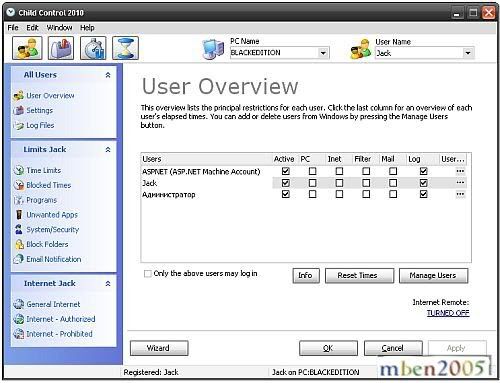Collapse the All Users panel
Screen dimensions: 500x383
[x=108, y=75]
